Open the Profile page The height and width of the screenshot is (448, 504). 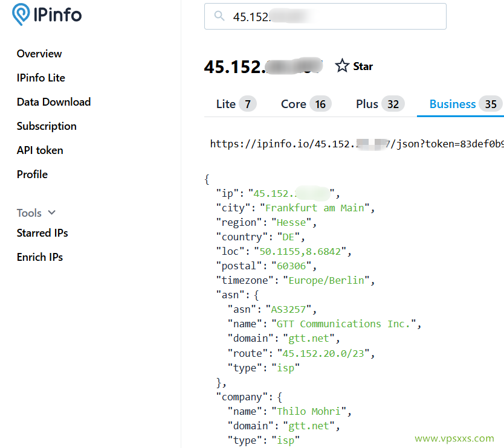click(x=32, y=174)
